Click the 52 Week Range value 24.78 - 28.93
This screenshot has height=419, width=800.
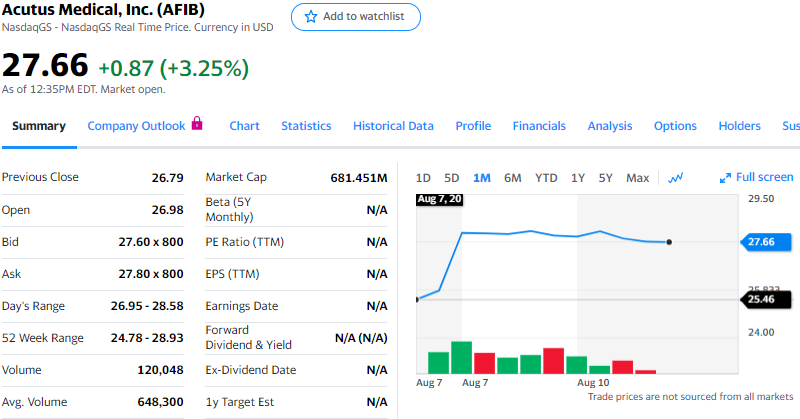147,338
